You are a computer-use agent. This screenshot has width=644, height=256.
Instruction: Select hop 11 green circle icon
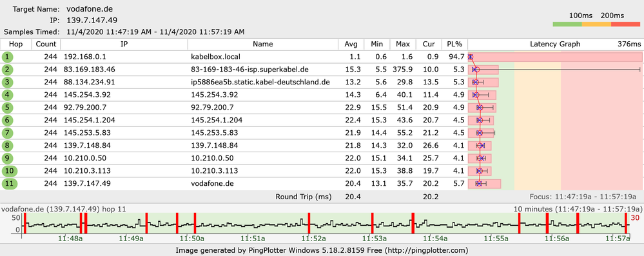point(9,184)
